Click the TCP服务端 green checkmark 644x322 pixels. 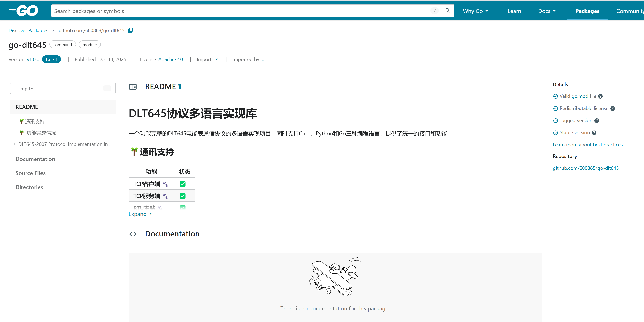183,196
